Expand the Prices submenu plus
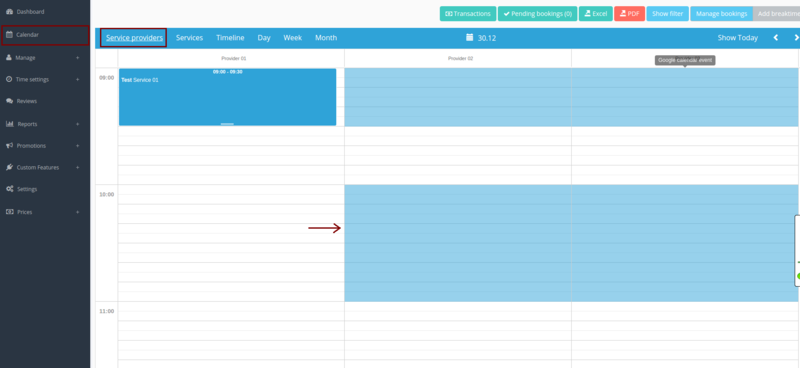This screenshot has width=800, height=368. (78, 212)
